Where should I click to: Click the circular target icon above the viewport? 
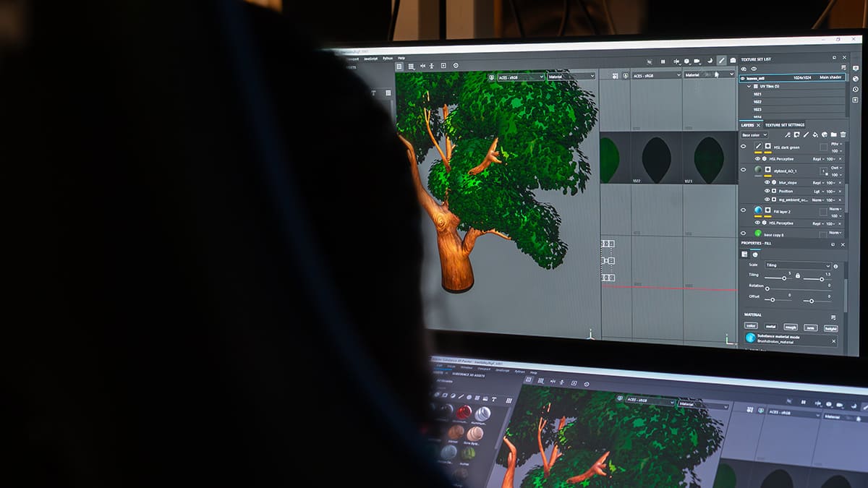(x=456, y=66)
